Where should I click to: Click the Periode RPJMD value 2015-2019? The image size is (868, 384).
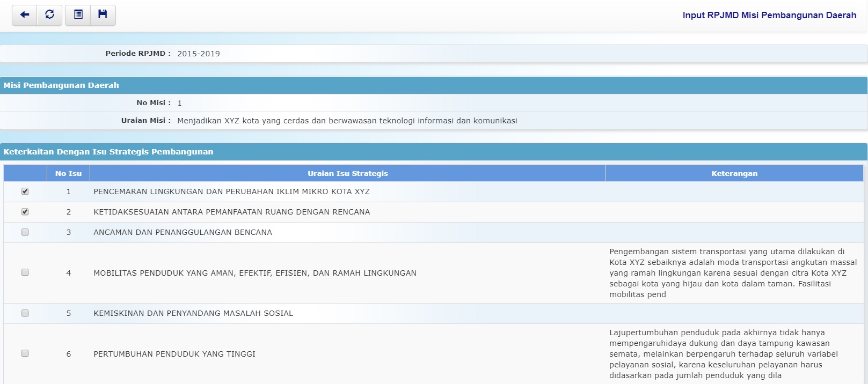[199, 54]
